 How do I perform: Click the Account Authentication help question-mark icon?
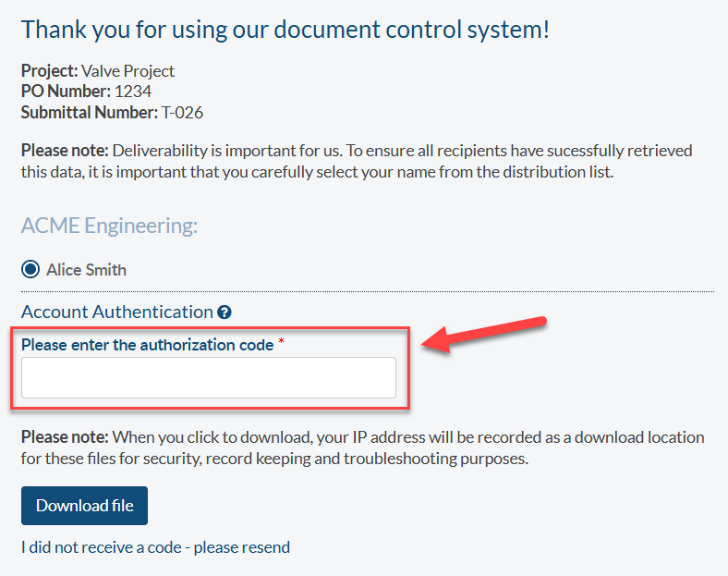pyautogui.click(x=224, y=313)
